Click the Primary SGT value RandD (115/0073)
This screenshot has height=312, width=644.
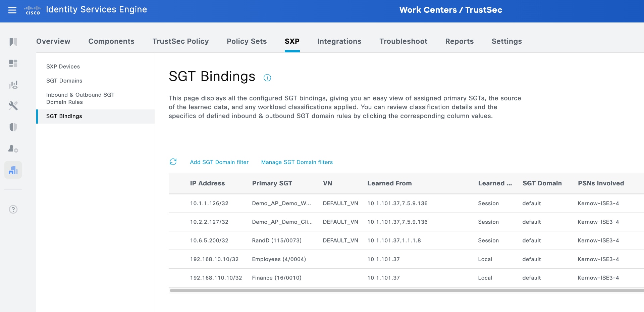(x=277, y=240)
